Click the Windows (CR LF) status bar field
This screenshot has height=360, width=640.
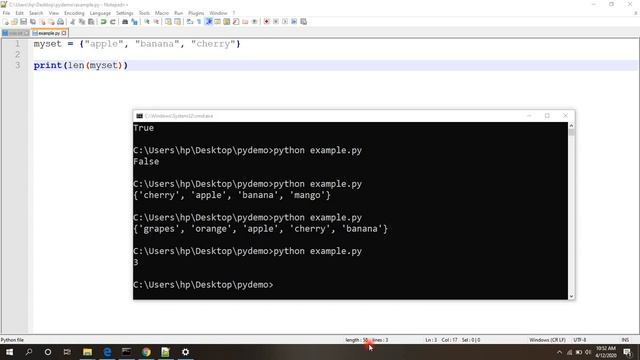(x=547, y=340)
